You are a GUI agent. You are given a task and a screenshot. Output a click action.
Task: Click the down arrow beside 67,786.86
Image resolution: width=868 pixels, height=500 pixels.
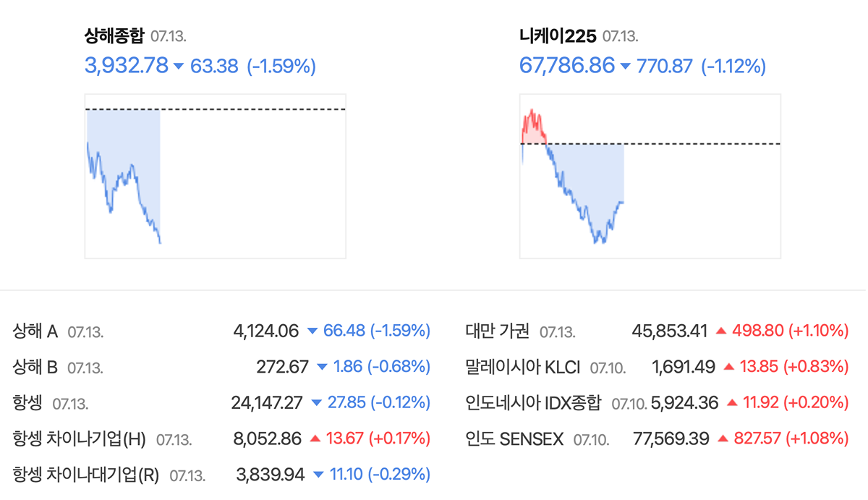(x=626, y=67)
